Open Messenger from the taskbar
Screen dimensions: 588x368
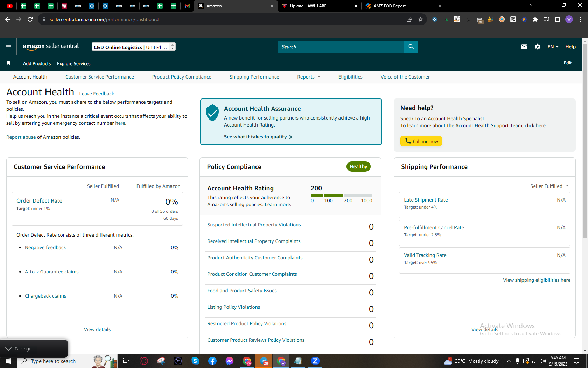coord(230,361)
